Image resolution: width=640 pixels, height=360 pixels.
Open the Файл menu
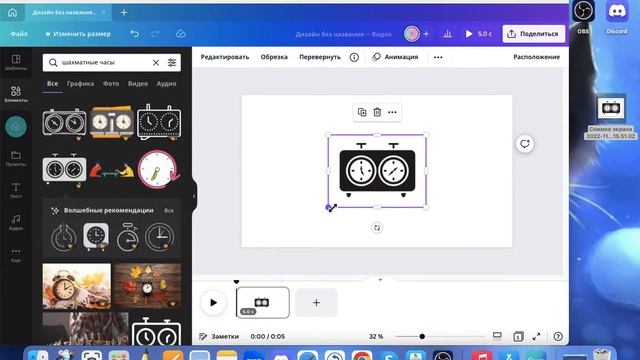pyautogui.click(x=19, y=34)
